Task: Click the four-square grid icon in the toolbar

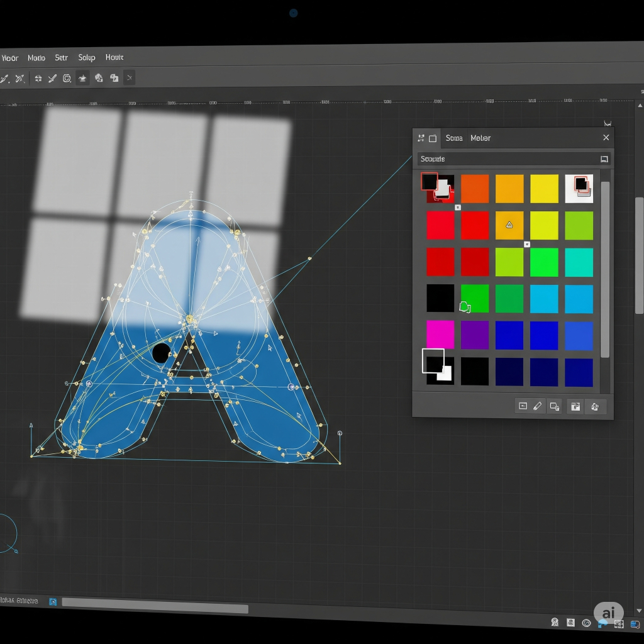Action: point(38,79)
